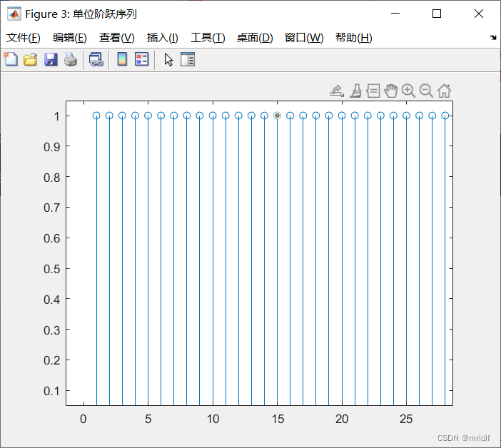501x448 pixels.
Task: Open the 工具(T) menu
Action: 208,38
